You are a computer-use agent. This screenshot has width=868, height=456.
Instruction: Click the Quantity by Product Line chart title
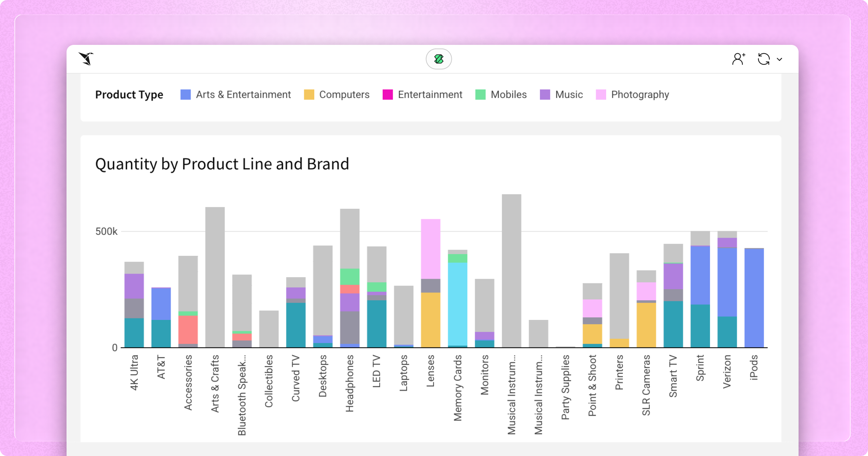(x=222, y=164)
